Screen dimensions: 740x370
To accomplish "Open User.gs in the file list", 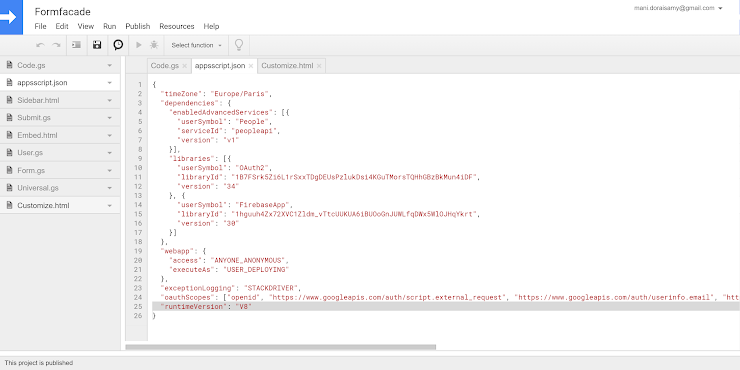I will pyautogui.click(x=60, y=152).
